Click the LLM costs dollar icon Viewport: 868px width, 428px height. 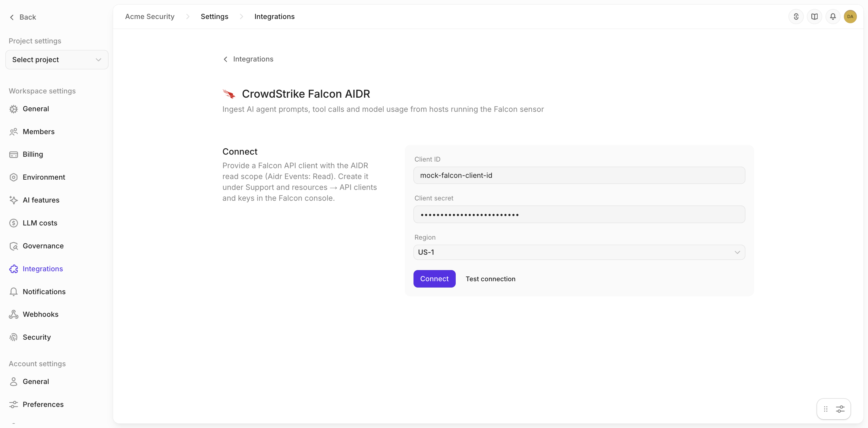14,223
